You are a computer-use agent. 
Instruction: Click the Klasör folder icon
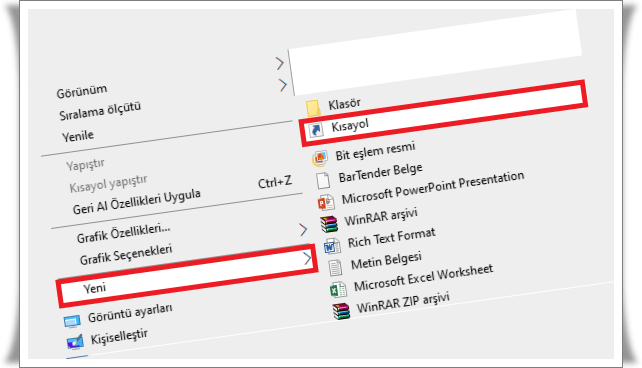313,108
